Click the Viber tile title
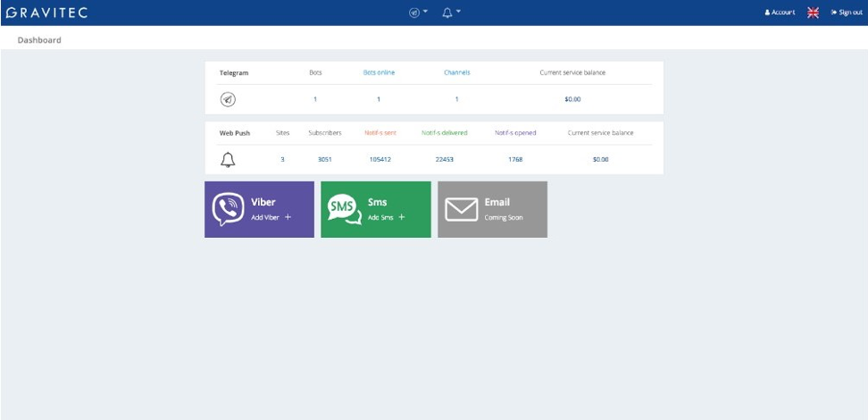 (x=263, y=202)
